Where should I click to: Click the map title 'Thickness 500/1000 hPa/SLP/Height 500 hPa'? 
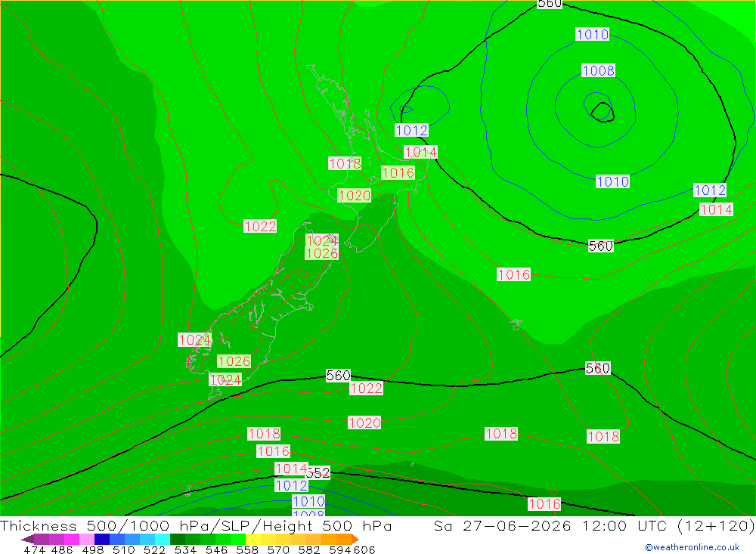click(x=196, y=525)
